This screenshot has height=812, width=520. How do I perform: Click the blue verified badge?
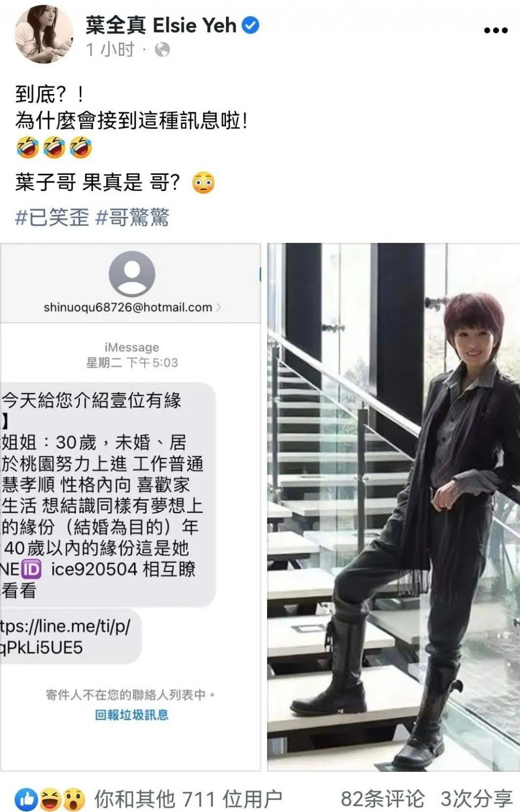[250, 25]
